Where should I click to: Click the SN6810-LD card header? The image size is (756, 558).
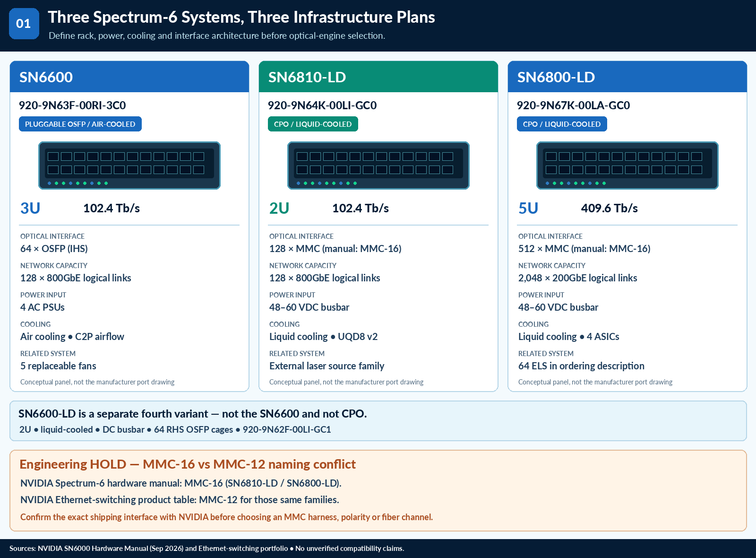[378, 77]
